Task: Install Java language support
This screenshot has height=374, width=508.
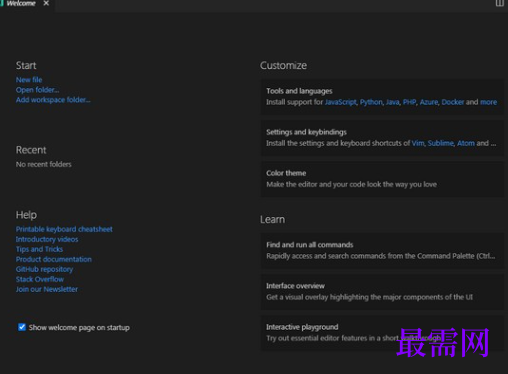Action: [x=392, y=102]
